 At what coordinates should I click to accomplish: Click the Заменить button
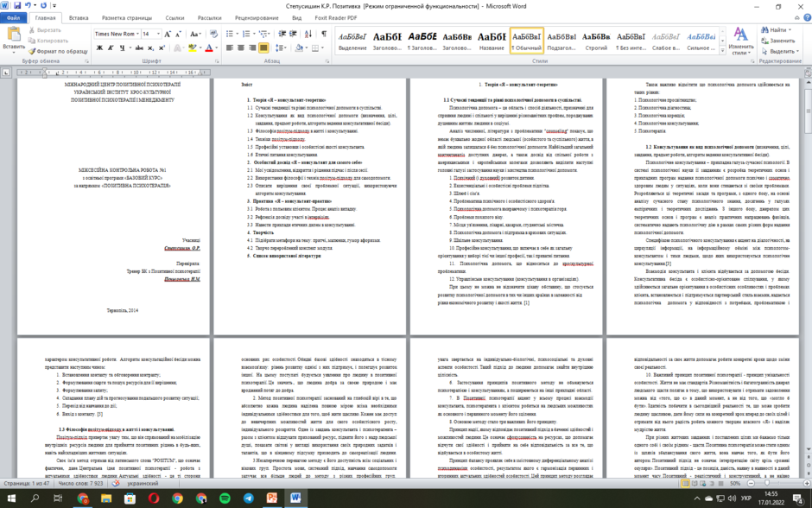click(778, 41)
